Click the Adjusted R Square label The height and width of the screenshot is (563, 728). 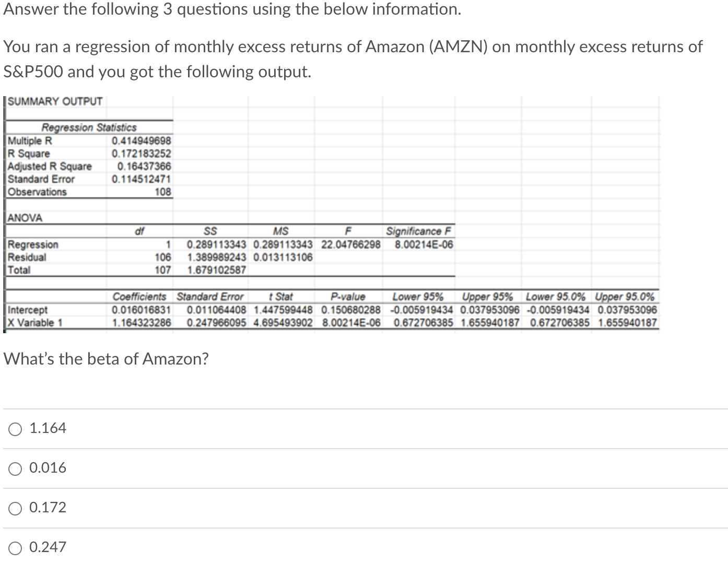point(49,167)
